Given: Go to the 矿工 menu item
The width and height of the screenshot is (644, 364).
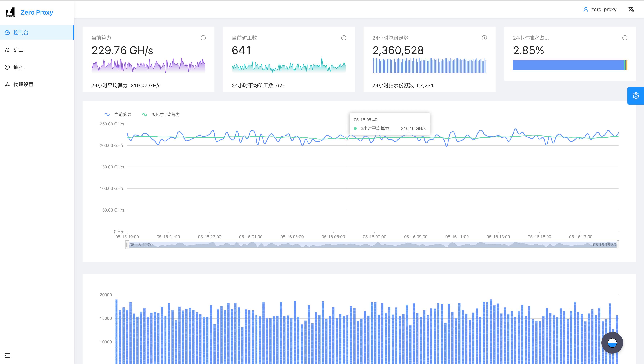Looking at the screenshot, I should pos(18,50).
